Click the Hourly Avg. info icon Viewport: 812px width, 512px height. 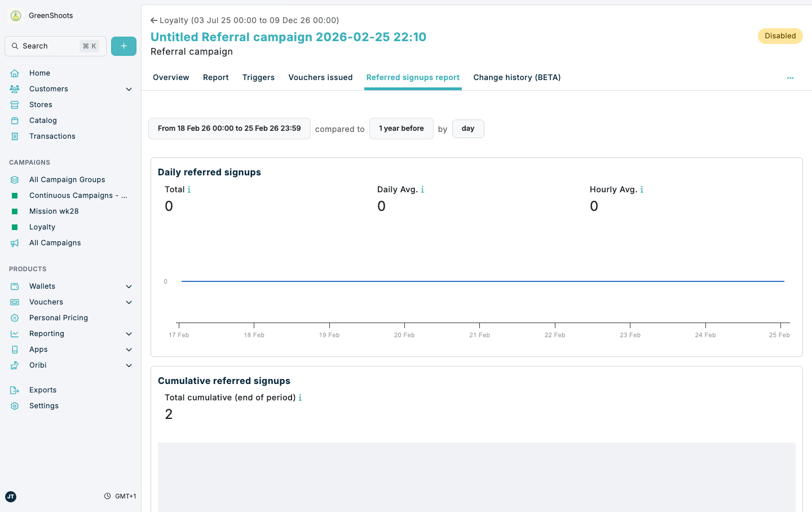[642, 189]
